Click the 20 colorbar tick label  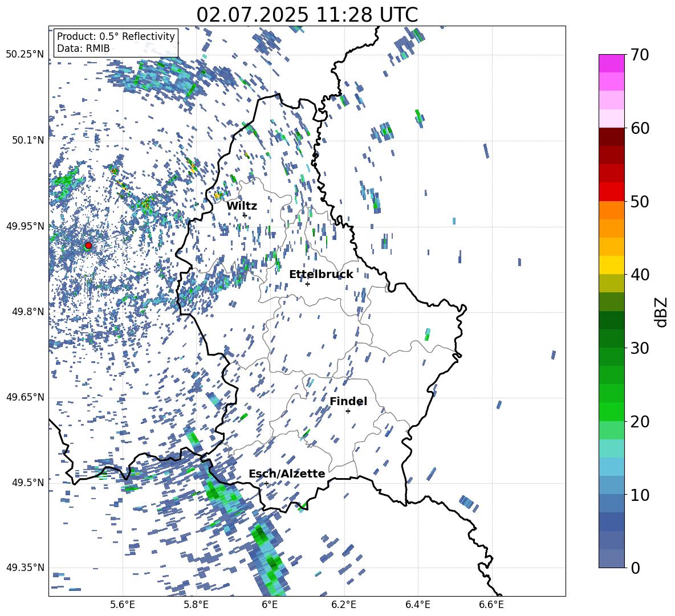pyautogui.click(x=640, y=421)
